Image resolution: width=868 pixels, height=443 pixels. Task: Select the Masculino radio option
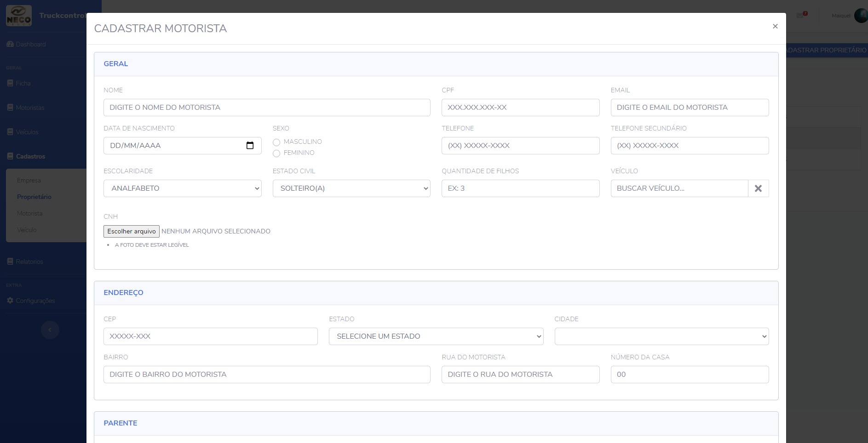click(x=276, y=142)
